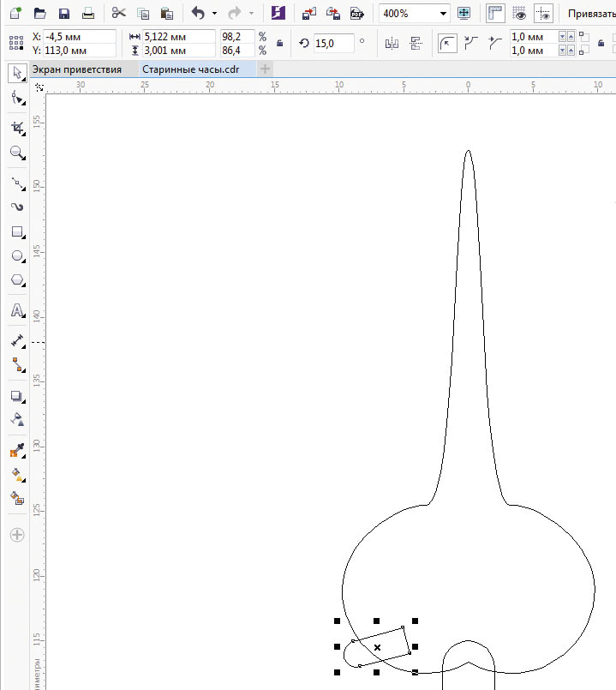616x690 pixels.
Task: Toggle rulers display
Action: (x=495, y=13)
